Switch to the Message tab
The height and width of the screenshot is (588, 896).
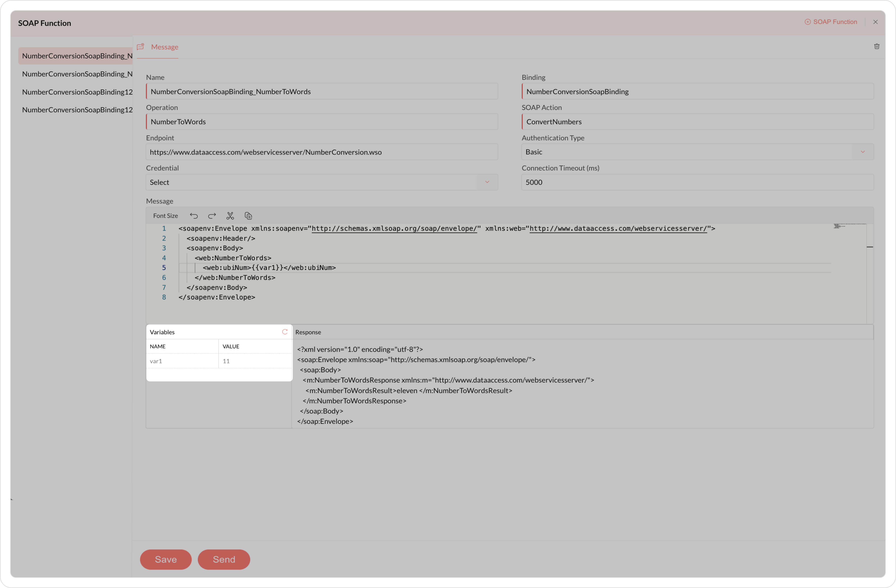click(164, 47)
